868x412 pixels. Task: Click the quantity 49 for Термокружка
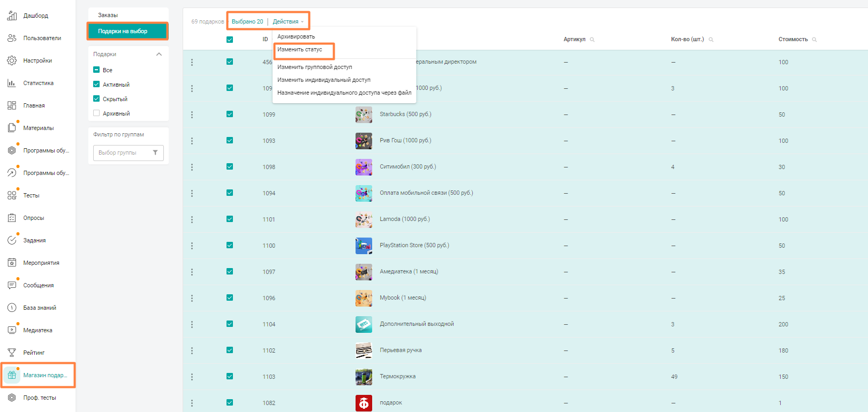point(674,377)
